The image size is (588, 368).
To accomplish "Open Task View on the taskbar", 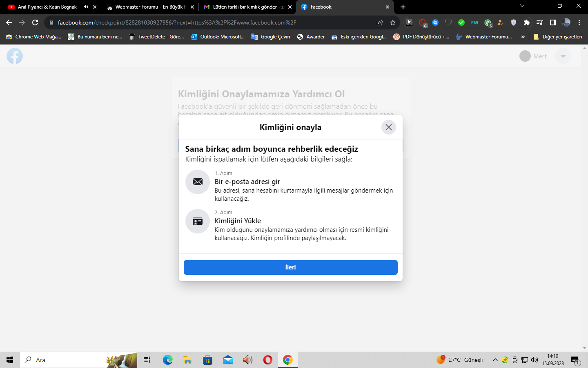I will pos(147,360).
